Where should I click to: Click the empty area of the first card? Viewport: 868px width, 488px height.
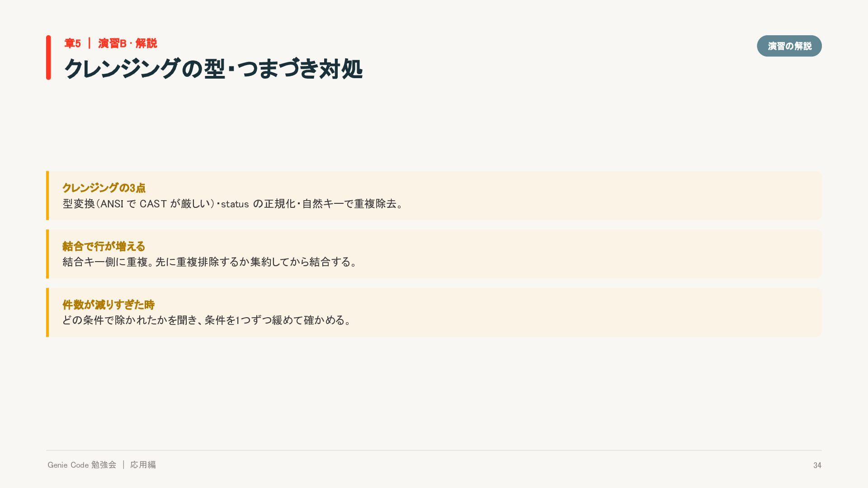point(610,195)
